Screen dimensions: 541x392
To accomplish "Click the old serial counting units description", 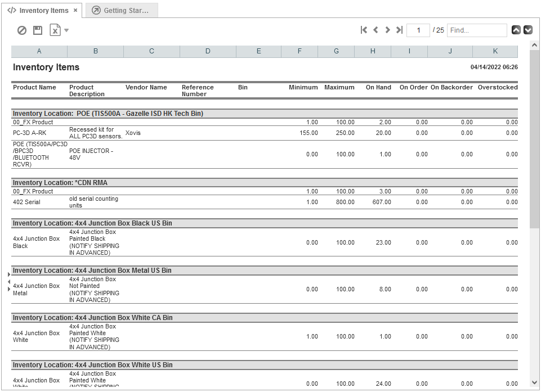I will 93,202.
